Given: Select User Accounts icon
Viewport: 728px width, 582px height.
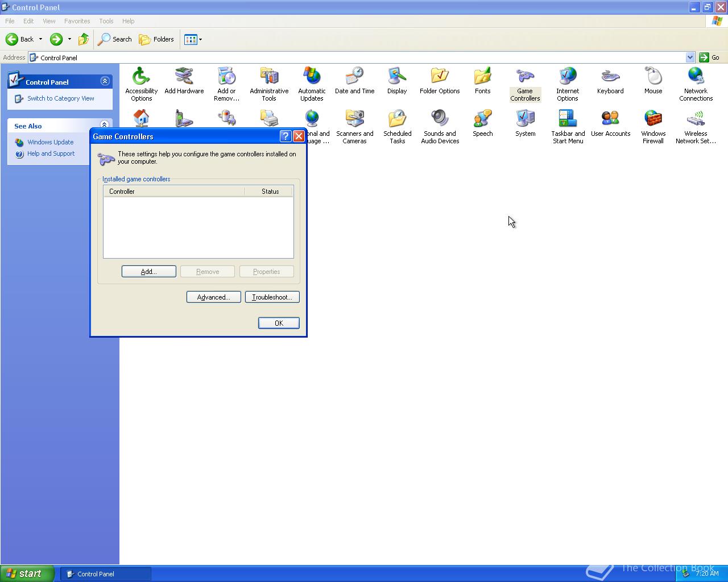Looking at the screenshot, I should [610, 123].
